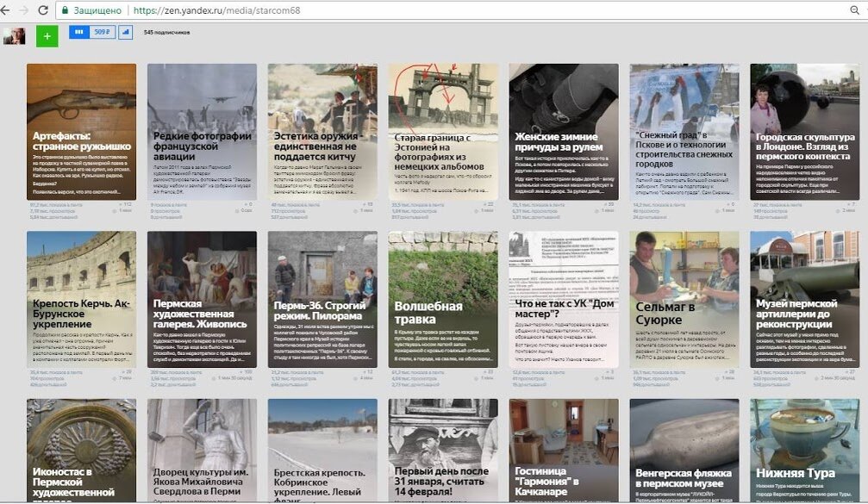Click the blue grid view icon
This screenshot has width=868, height=504.
(79, 32)
